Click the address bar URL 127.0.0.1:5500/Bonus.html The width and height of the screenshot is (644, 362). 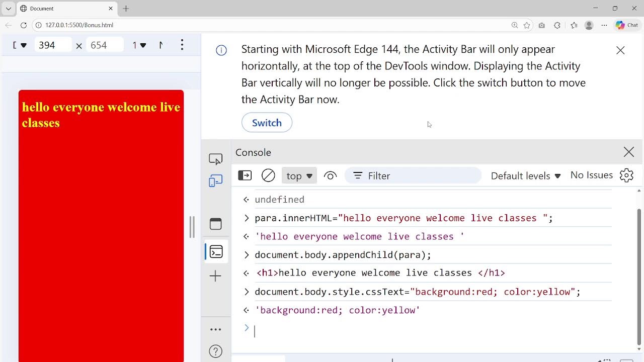(x=79, y=25)
